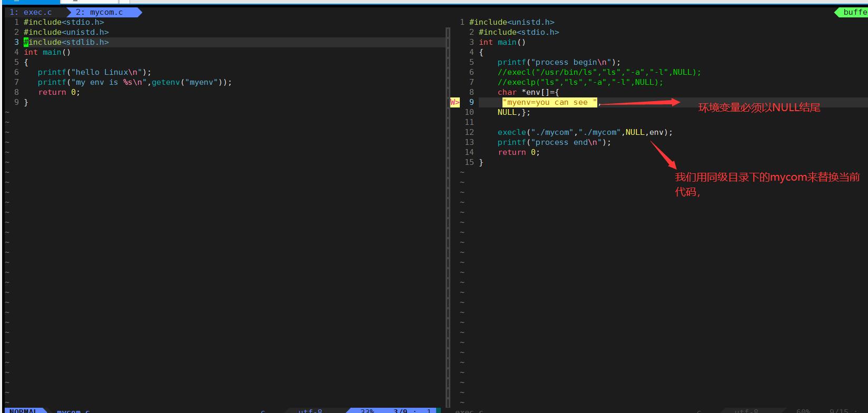
Task: Click #include<unistd.h> line in mycom.c pane
Action: (66, 32)
